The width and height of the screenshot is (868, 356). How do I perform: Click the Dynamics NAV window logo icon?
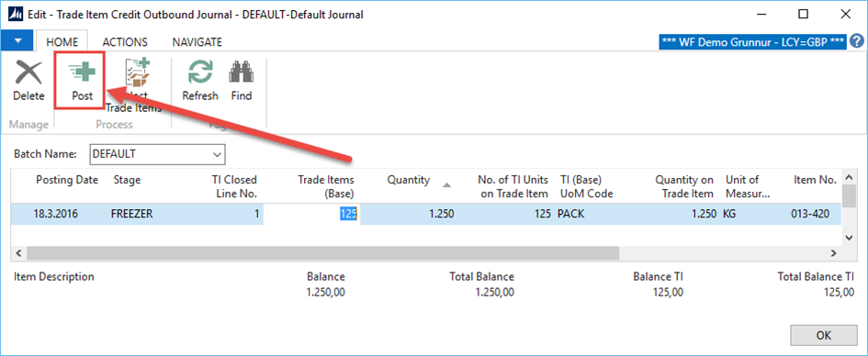[12, 15]
